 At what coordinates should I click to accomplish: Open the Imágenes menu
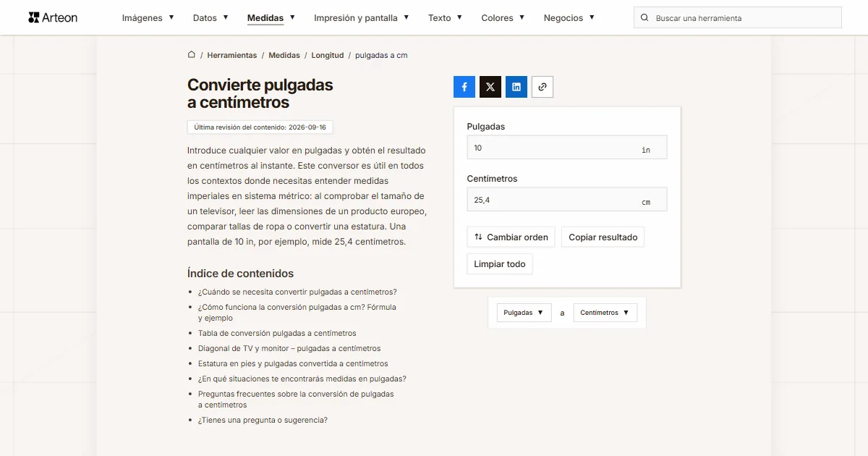click(x=148, y=17)
